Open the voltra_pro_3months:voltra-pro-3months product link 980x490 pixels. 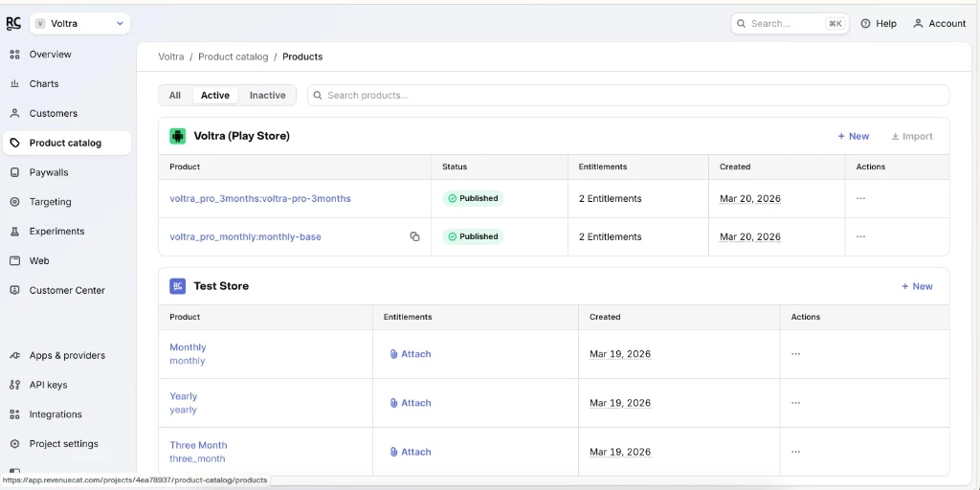(260, 199)
